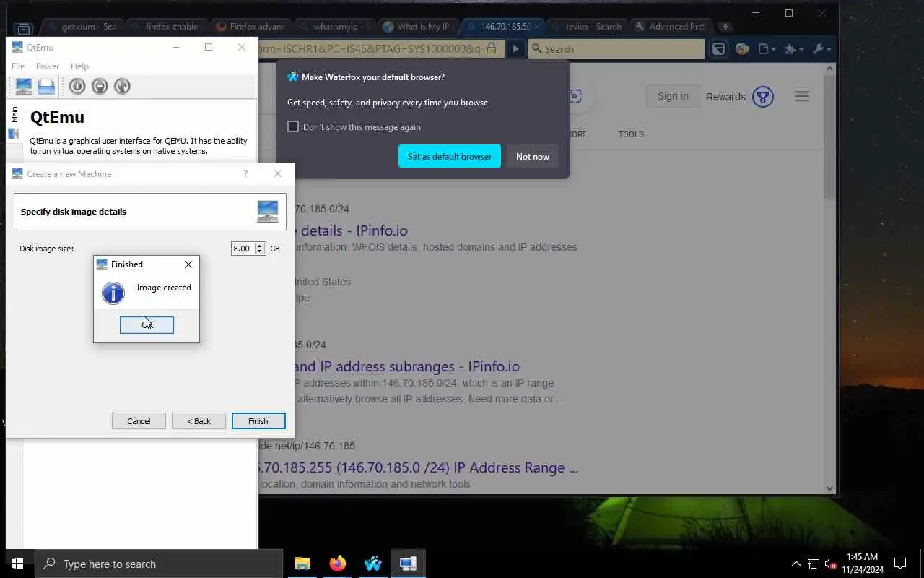The image size is (924, 578).
Task: Click Set as default browser
Action: [x=450, y=156]
